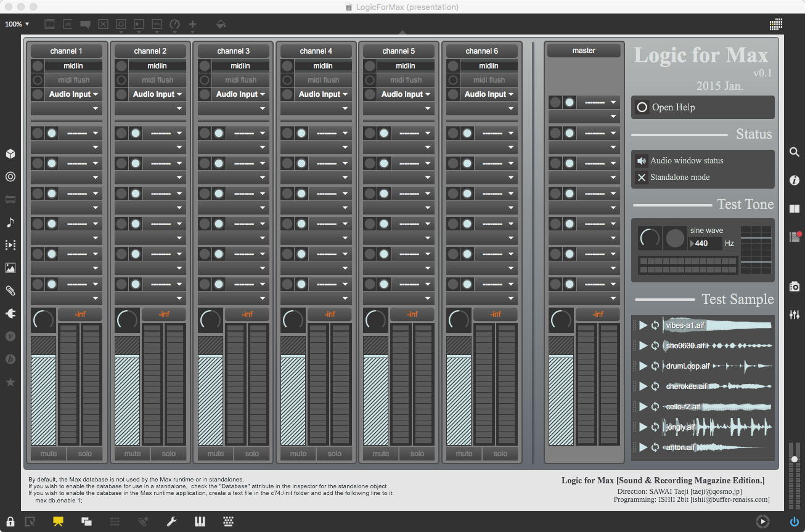Select the channel 3 header tab
This screenshot has width=805, height=532.
click(234, 51)
